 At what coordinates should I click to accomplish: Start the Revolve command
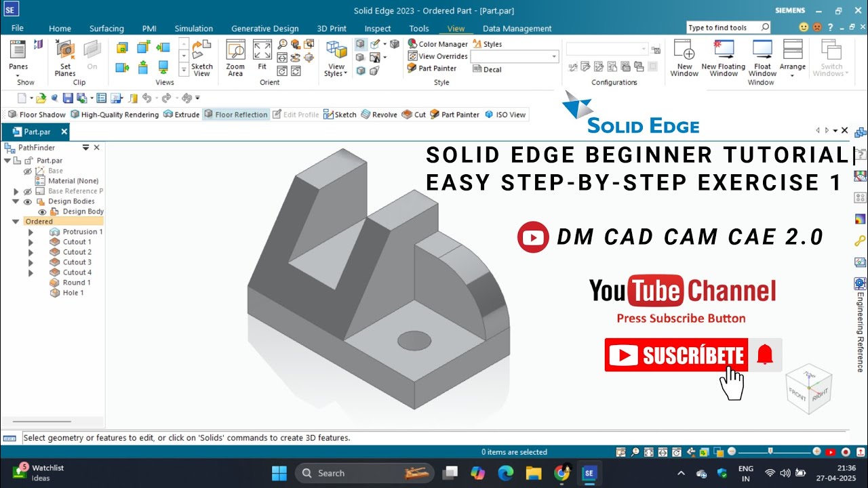pyautogui.click(x=379, y=115)
